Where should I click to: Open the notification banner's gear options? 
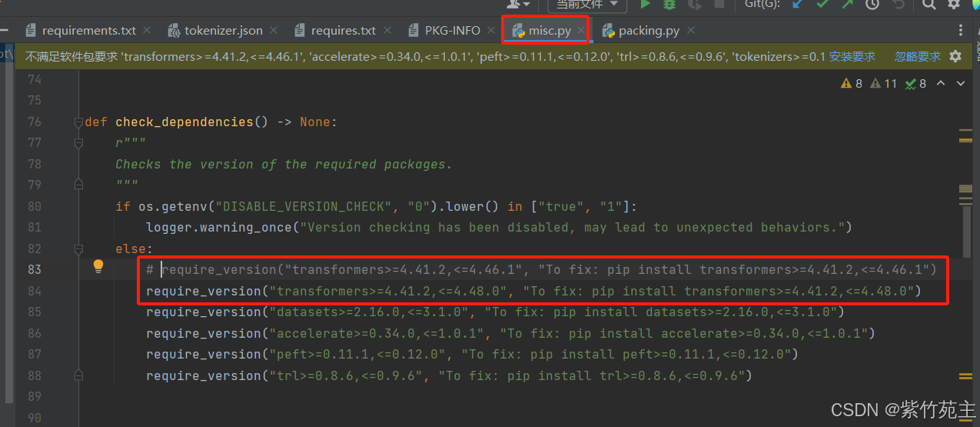pyautogui.click(x=955, y=56)
